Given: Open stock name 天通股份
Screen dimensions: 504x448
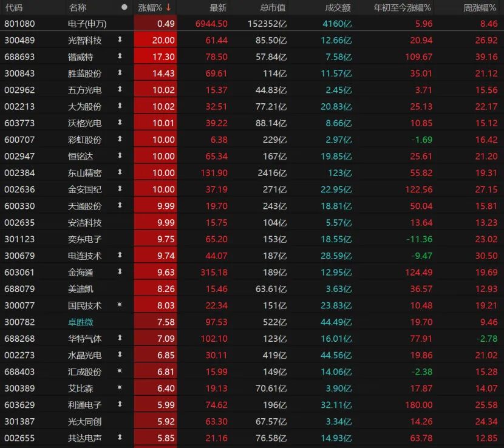Looking at the screenshot, I should [84, 206].
